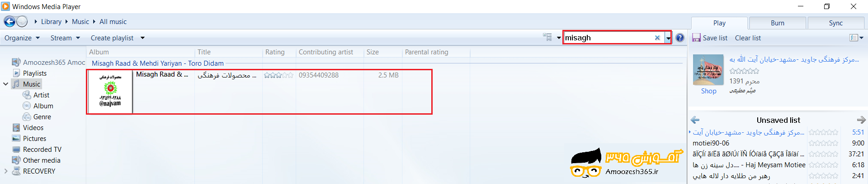Expand breadcrumb arrow before Library
The height and width of the screenshot is (184, 868).
point(36,21)
